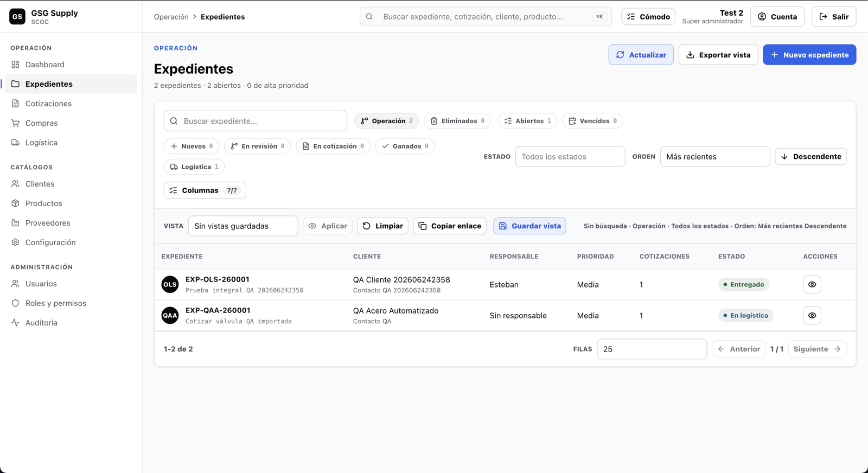The width and height of the screenshot is (868, 473).
Task: Click client QA Cliente 202606242358
Action: coord(401,280)
